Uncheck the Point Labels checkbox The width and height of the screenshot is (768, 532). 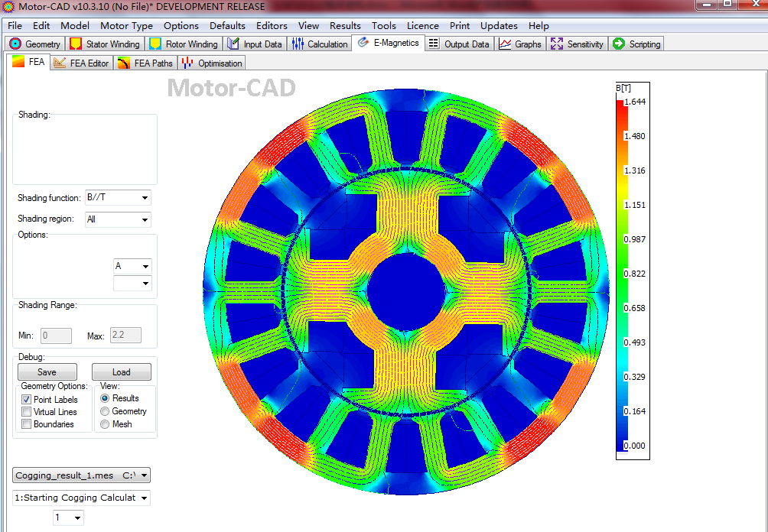(x=27, y=400)
